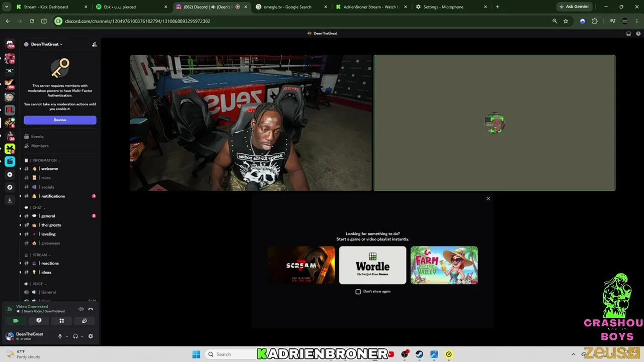Launch the Wordle game card
The height and width of the screenshot is (362, 644).
click(x=372, y=265)
